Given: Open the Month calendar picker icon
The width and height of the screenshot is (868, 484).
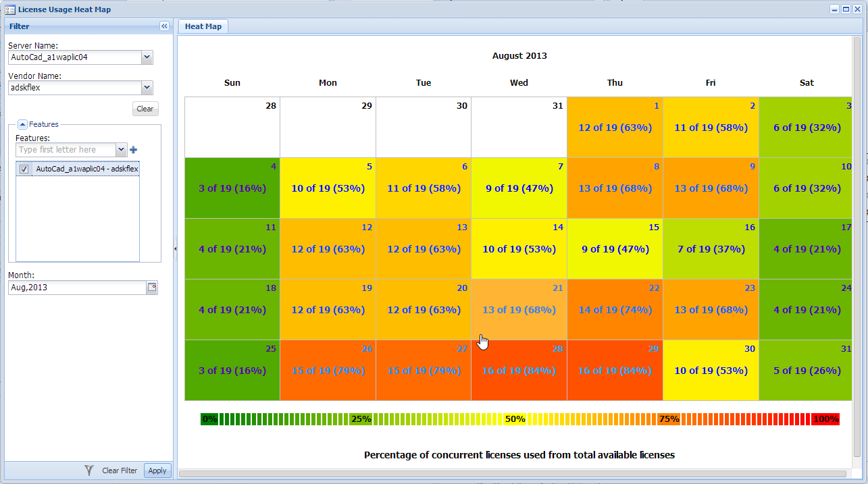Looking at the screenshot, I should tap(152, 288).
